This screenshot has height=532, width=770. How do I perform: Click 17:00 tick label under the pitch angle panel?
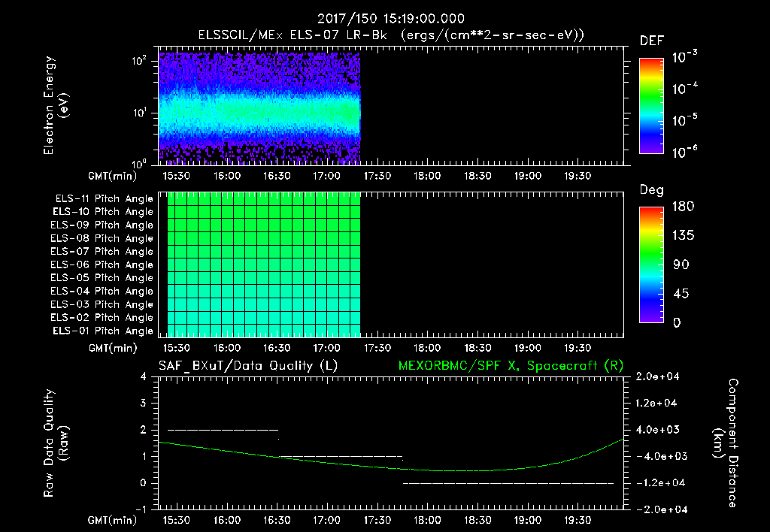(x=326, y=348)
